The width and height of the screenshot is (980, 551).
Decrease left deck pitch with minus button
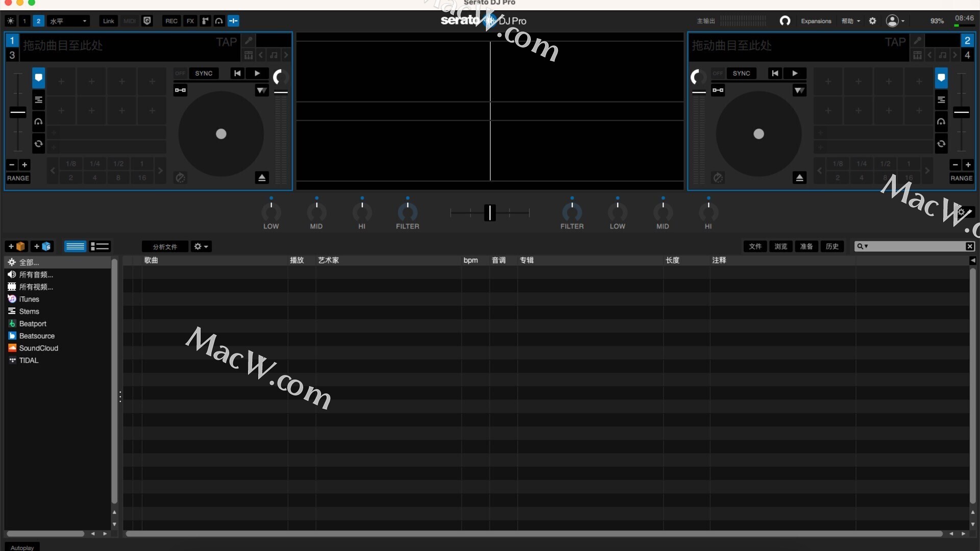click(x=12, y=165)
